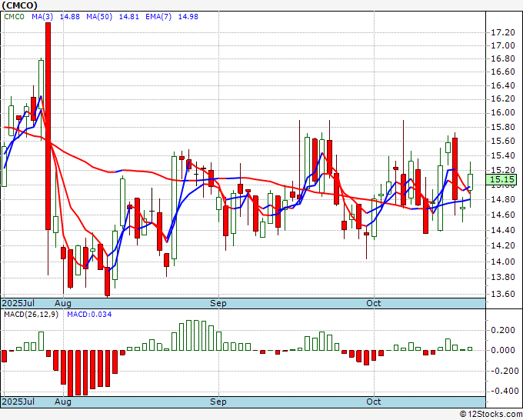This screenshot has height=420, width=523.
Task: Click the 14.00 price axis label
Action: pyautogui.click(x=503, y=262)
